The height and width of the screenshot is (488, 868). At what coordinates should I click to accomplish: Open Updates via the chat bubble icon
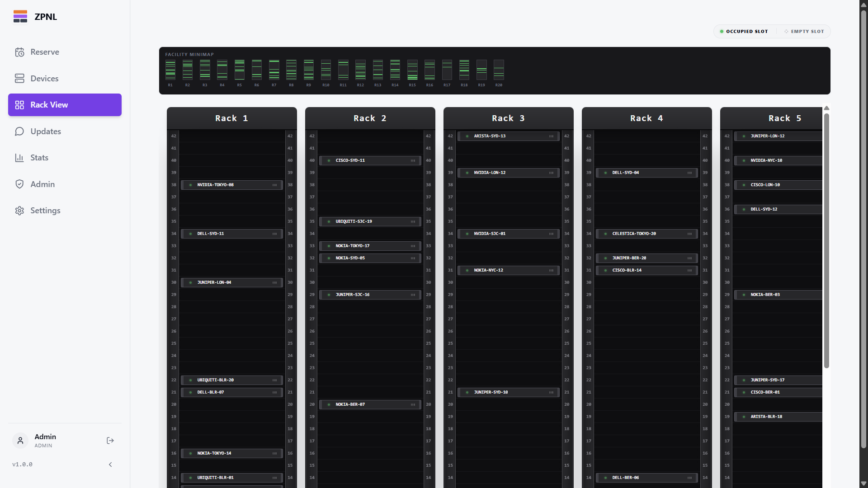click(20, 131)
